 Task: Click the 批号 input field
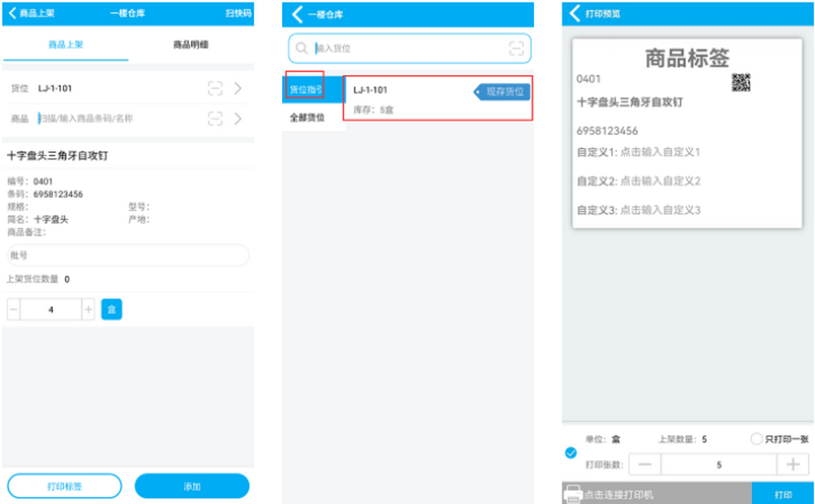(128, 256)
